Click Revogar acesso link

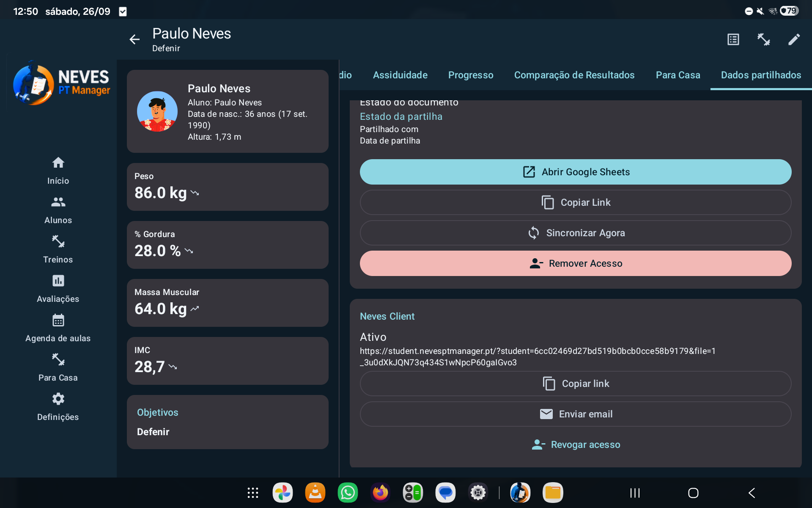(x=576, y=444)
